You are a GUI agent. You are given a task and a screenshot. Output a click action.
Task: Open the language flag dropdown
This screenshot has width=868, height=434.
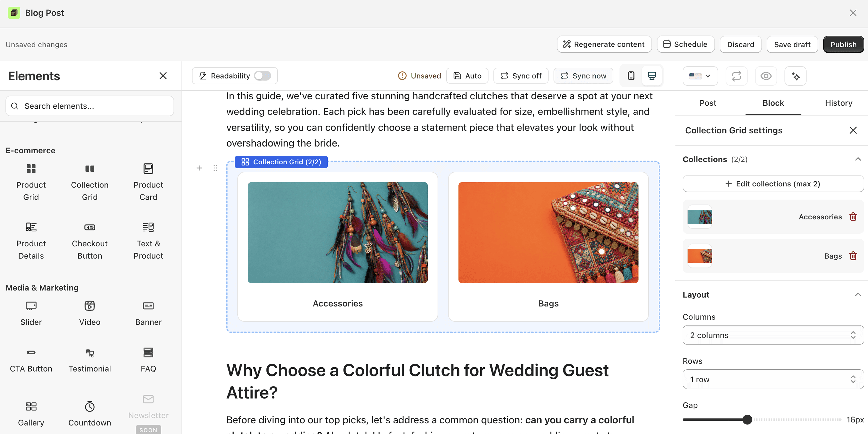click(x=700, y=76)
